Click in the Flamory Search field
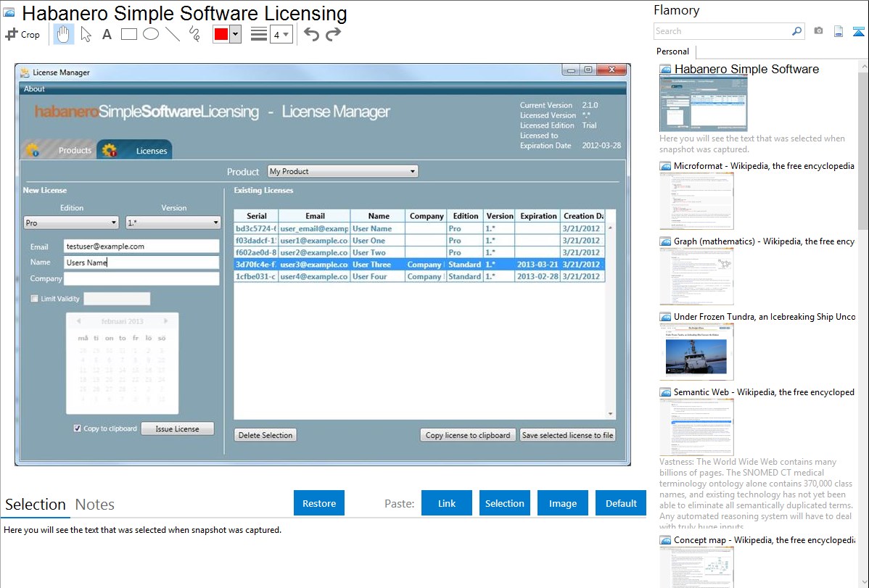The image size is (869, 588). [x=722, y=31]
